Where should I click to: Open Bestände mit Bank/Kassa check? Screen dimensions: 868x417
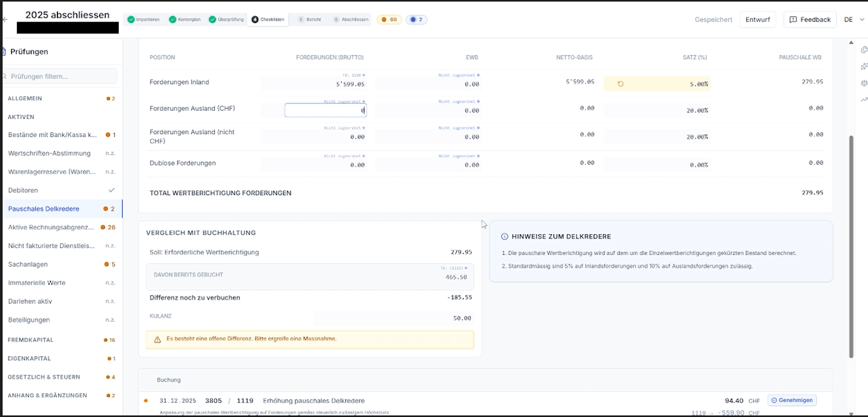coord(61,134)
